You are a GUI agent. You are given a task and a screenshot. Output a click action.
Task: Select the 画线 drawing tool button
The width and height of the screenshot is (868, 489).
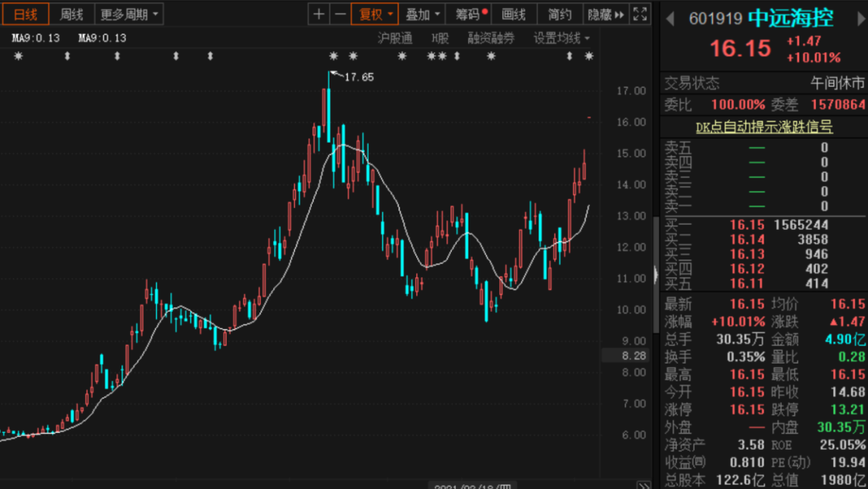pos(514,14)
